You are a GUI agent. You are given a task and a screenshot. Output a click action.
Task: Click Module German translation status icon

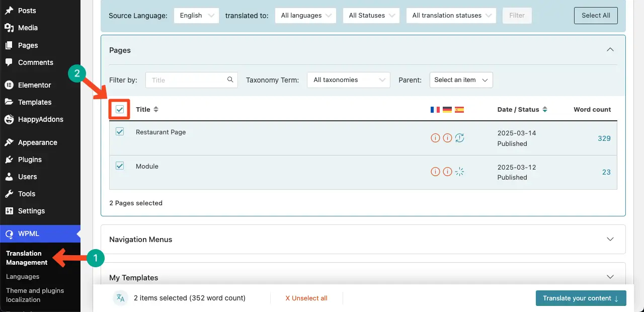tap(447, 172)
